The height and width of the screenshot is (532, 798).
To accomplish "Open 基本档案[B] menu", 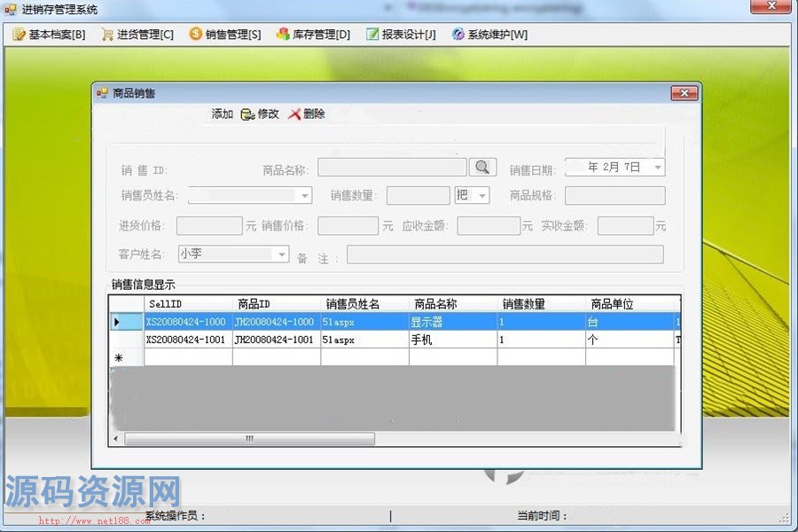I will 50,35.
